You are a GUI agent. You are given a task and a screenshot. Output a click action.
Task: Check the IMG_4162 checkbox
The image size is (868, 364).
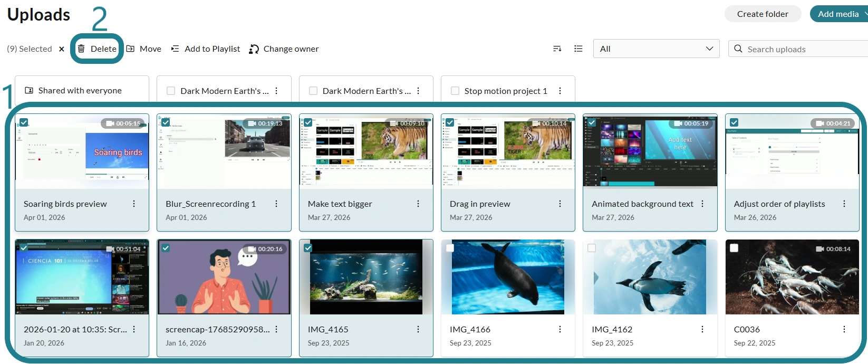(592, 248)
